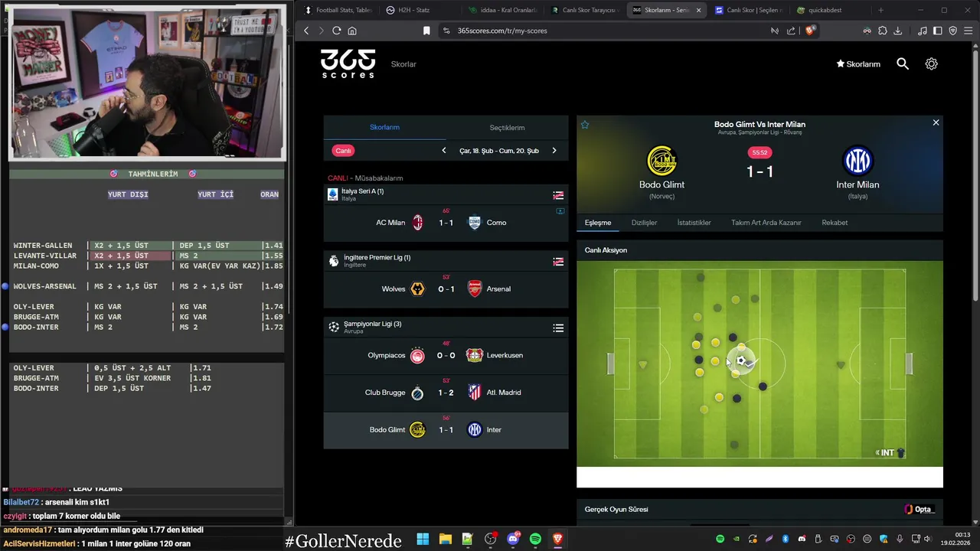
Task: Click the Skorlarım star link
Action: [858, 64]
